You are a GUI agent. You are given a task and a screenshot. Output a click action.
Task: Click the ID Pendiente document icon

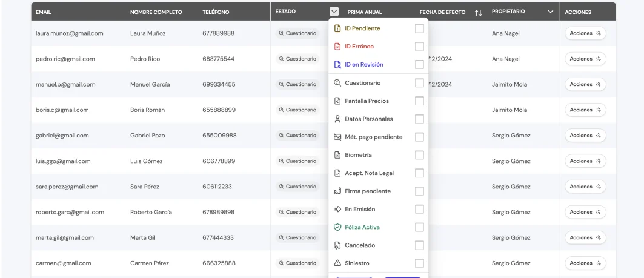tap(337, 28)
